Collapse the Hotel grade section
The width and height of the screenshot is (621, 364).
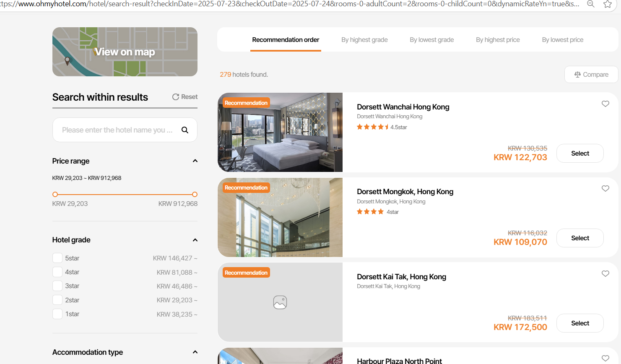[195, 240]
